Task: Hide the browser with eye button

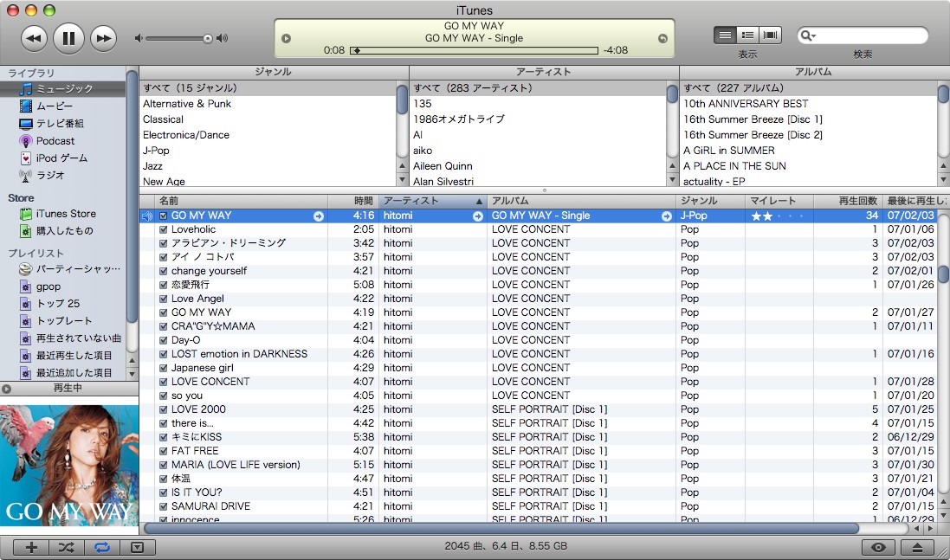Action: coord(878,547)
